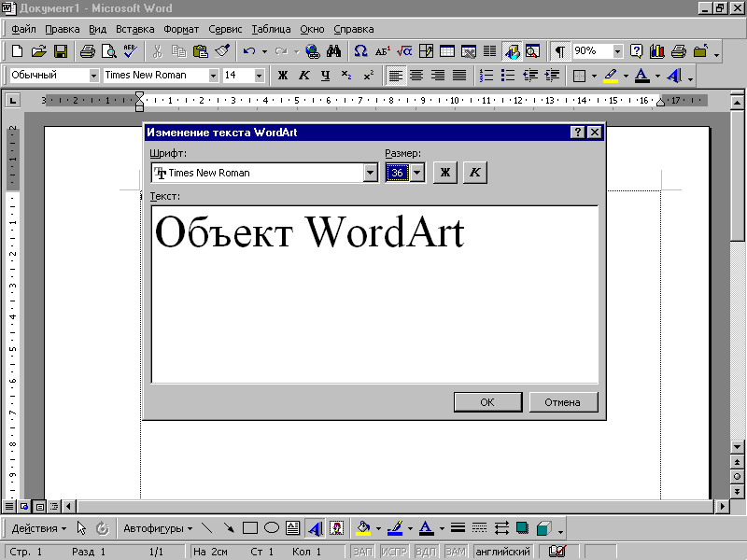This screenshot has height=560, width=747.
Task: Click the dialog's question mark help button
Action: click(x=577, y=133)
